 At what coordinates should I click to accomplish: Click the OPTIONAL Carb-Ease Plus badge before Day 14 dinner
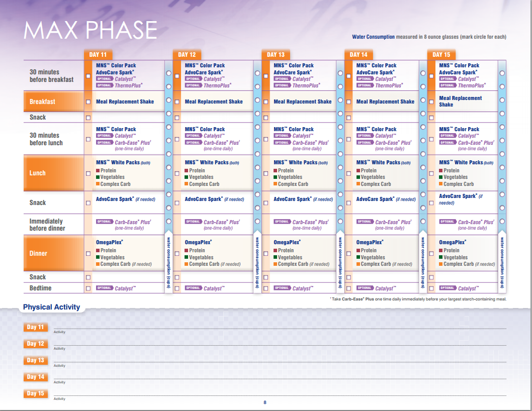pyautogui.click(x=364, y=221)
